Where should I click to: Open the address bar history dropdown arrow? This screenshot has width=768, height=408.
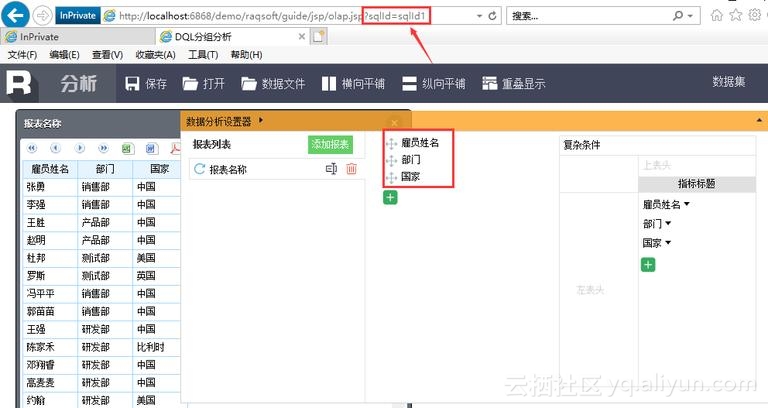click(480, 16)
